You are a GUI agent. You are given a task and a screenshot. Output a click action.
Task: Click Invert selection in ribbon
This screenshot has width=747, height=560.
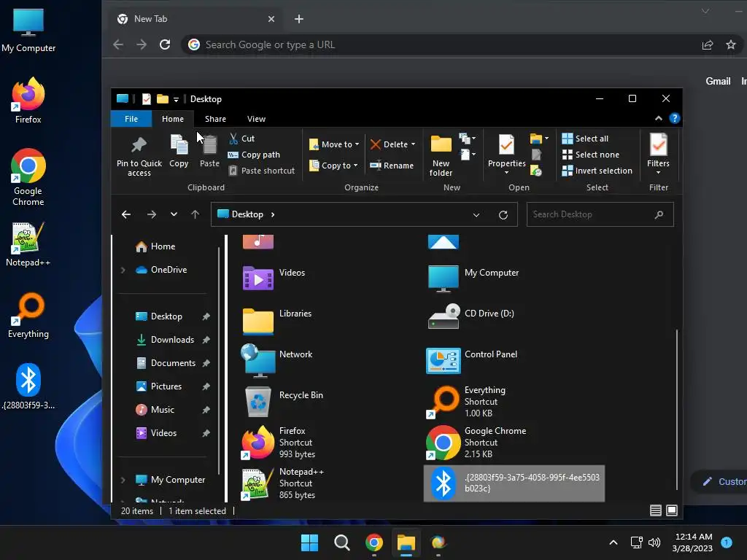597,171
